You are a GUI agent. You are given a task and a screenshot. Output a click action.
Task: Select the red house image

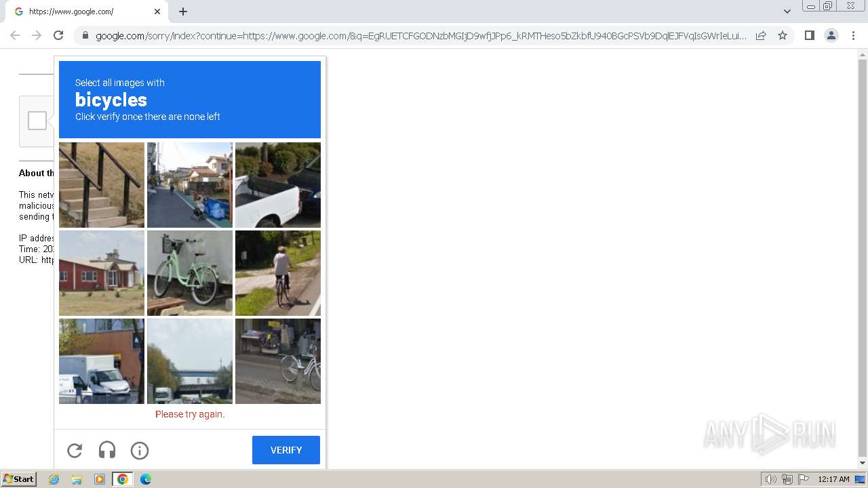click(x=102, y=273)
